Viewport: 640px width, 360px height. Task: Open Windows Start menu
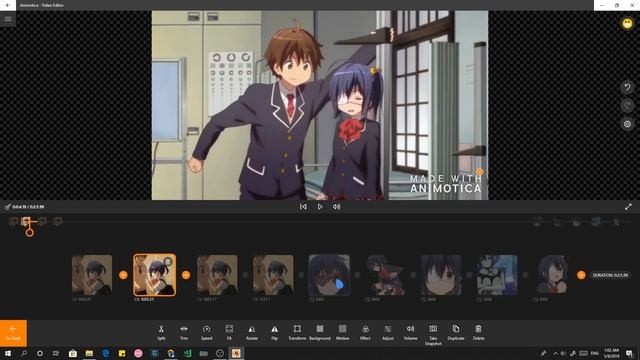(8, 353)
